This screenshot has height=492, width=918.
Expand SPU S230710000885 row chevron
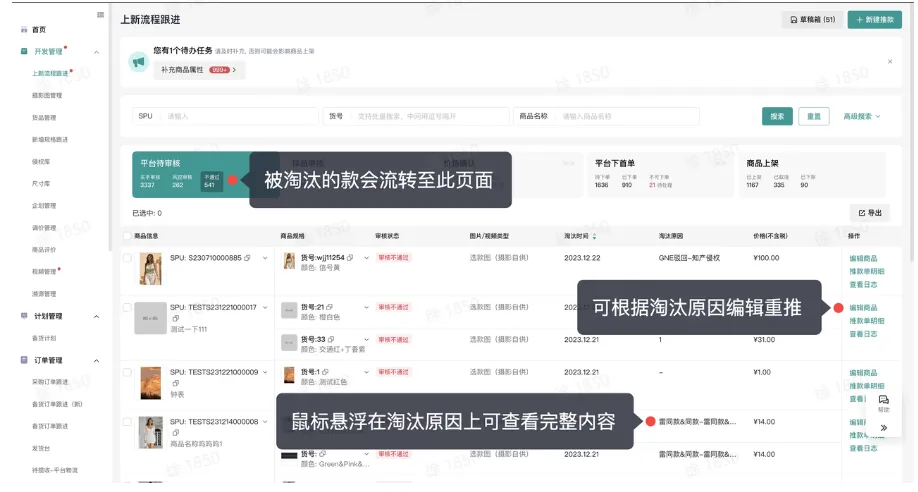265,258
